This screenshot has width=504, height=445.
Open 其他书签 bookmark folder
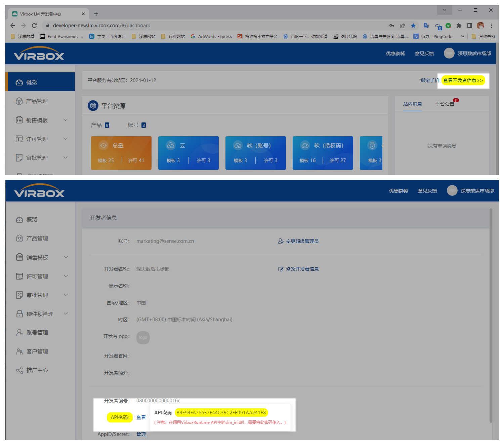coord(483,36)
